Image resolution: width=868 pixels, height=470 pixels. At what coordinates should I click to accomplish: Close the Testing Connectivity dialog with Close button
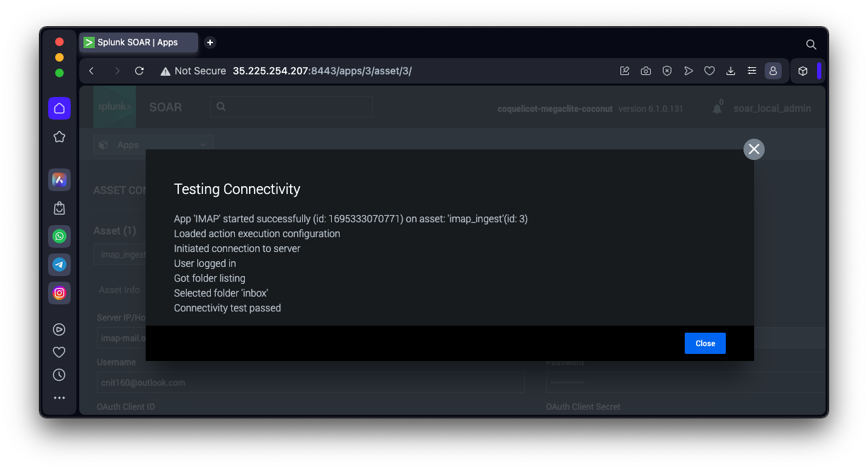[705, 343]
